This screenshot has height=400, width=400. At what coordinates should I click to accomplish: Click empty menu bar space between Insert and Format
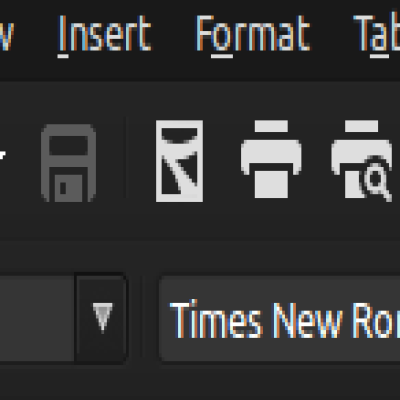pos(173,33)
